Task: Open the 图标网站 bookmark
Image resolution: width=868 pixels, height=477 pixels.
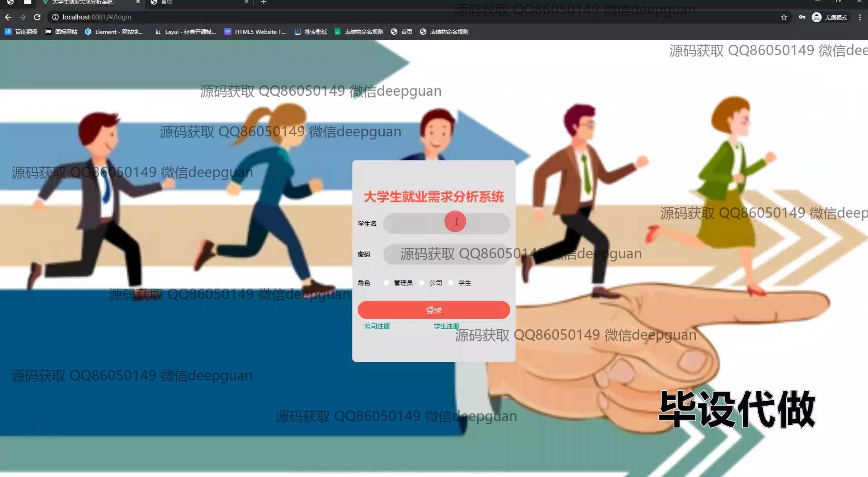Action: coord(61,32)
